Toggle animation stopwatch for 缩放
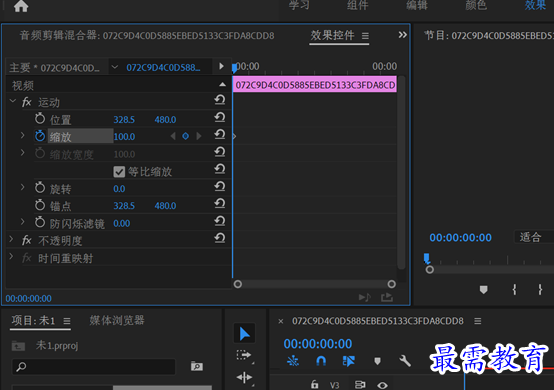Viewport: 554px width, 390px height. pos(40,136)
